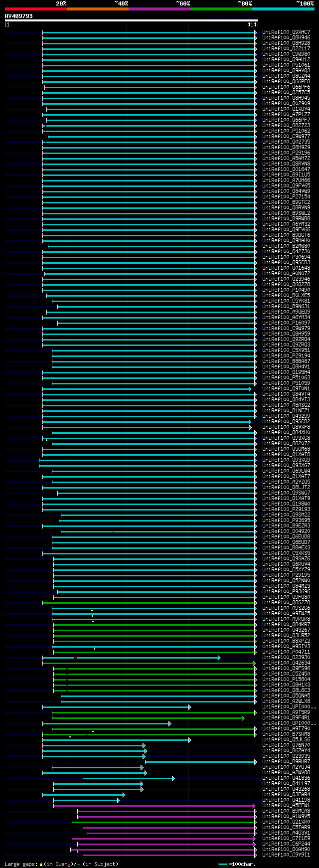Open hit UniRef100_P04711

click(x=286, y=652)
